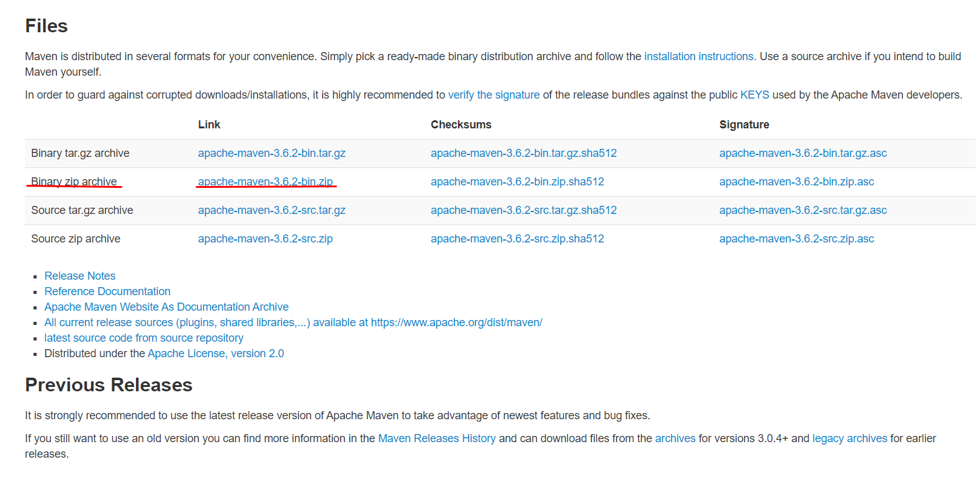Click the Checksums column header
Viewport: 980px width, 493px height.
click(461, 125)
